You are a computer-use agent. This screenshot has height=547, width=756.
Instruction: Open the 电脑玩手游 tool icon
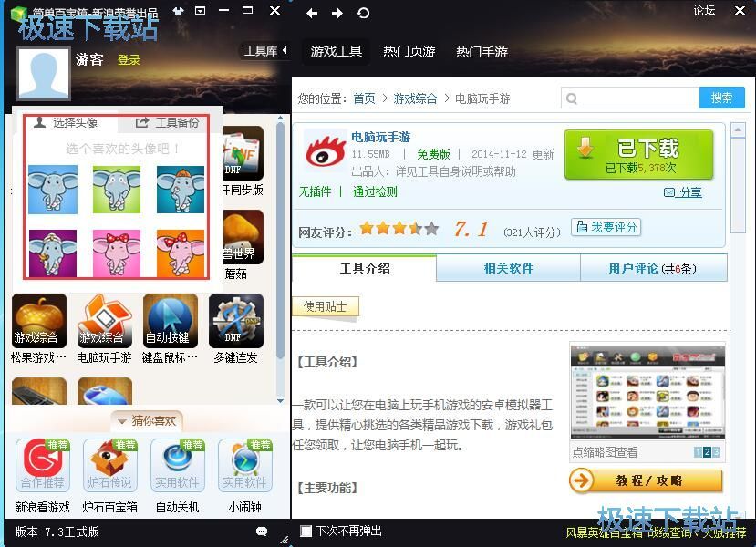105,321
